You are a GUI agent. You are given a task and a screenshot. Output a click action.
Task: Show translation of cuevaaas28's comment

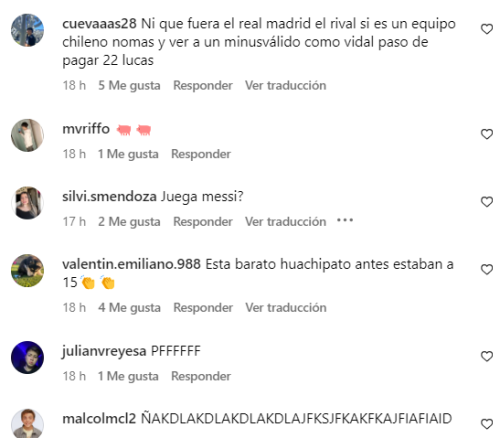click(286, 85)
